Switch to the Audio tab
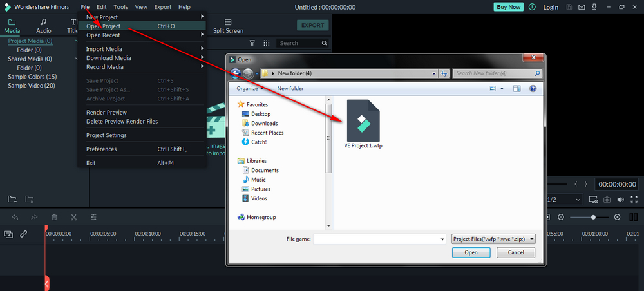 44,26
